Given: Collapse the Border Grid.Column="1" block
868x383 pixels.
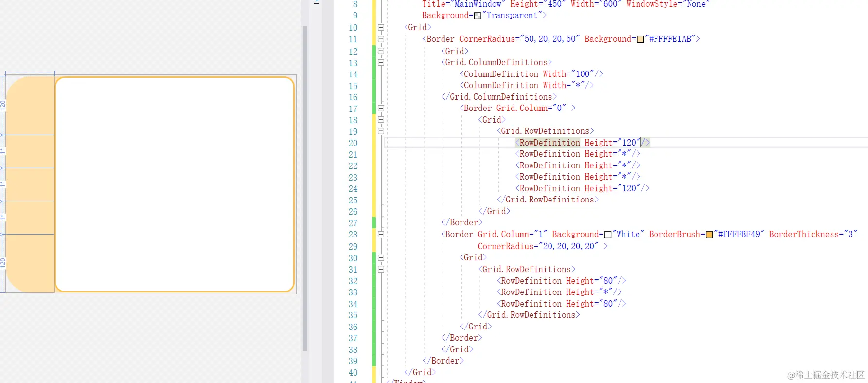Looking at the screenshot, I should click(381, 234).
